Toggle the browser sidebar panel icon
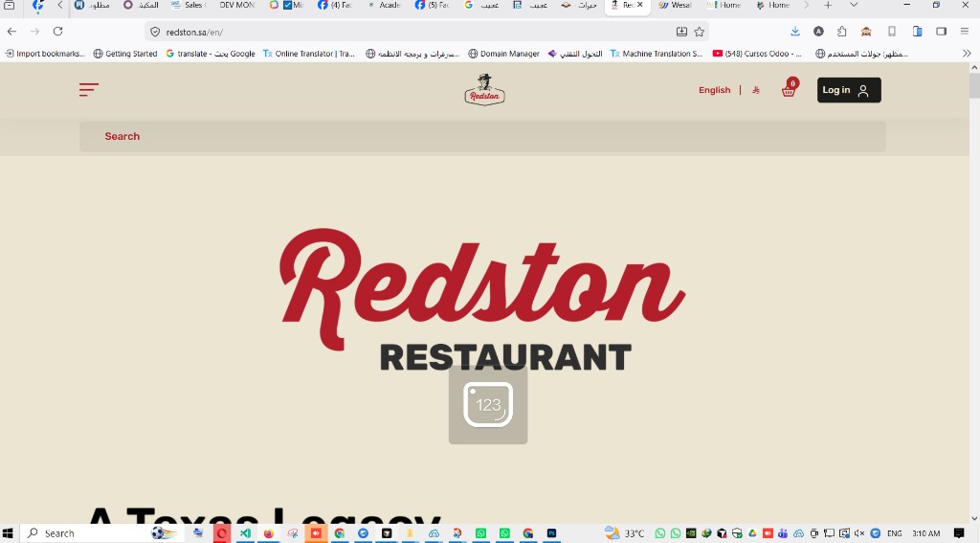The width and height of the screenshot is (980, 543). coord(942,32)
